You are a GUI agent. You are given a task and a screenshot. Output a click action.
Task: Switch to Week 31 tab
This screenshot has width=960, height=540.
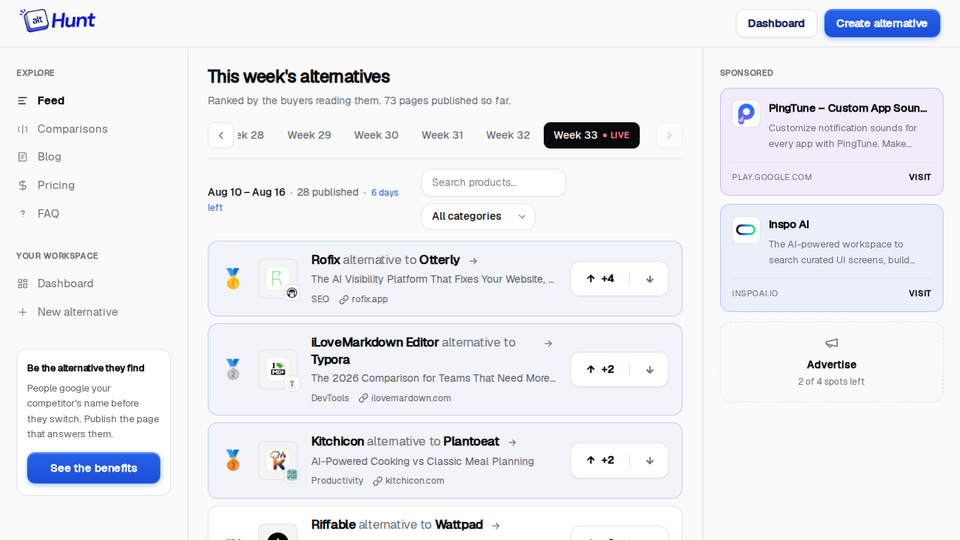[442, 135]
